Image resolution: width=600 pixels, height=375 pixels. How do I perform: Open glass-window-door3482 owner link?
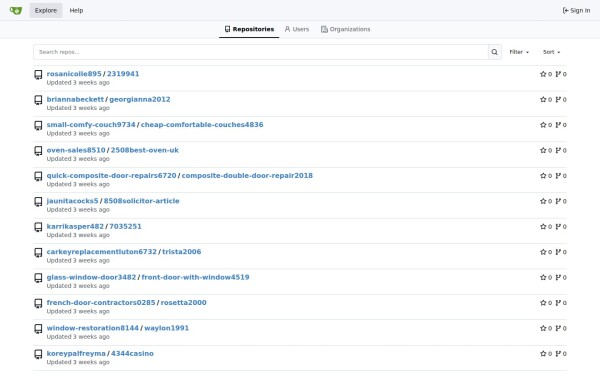(91, 277)
